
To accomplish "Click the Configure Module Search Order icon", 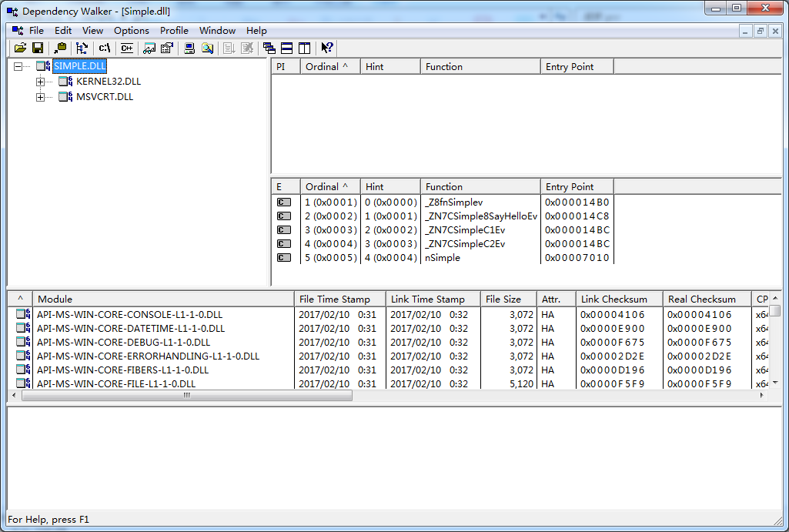I will tap(207, 48).
